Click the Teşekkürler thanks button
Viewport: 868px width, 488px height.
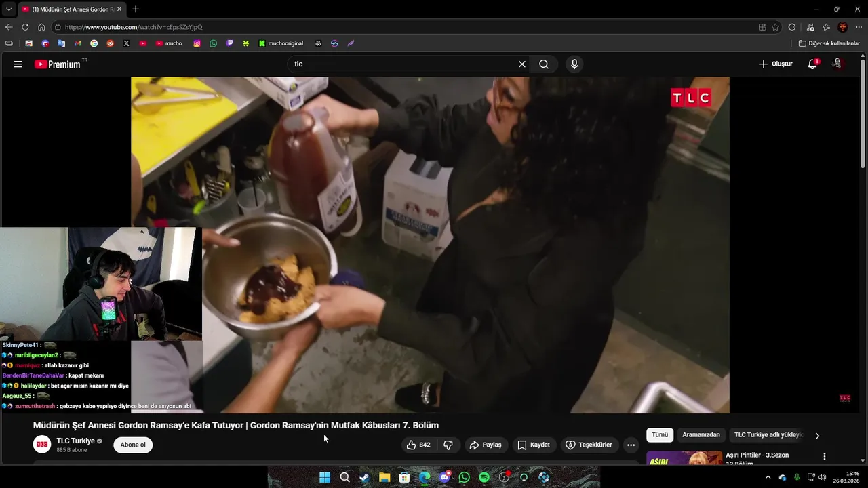tap(589, 445)
